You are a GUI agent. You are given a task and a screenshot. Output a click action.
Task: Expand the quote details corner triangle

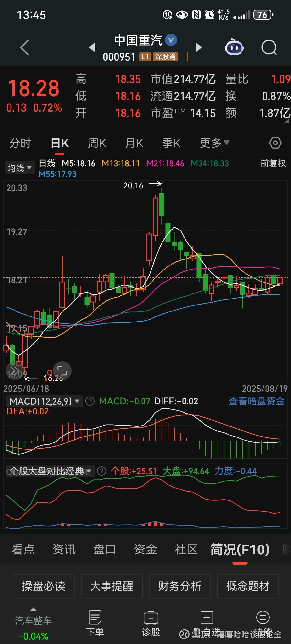coord(286,121)
